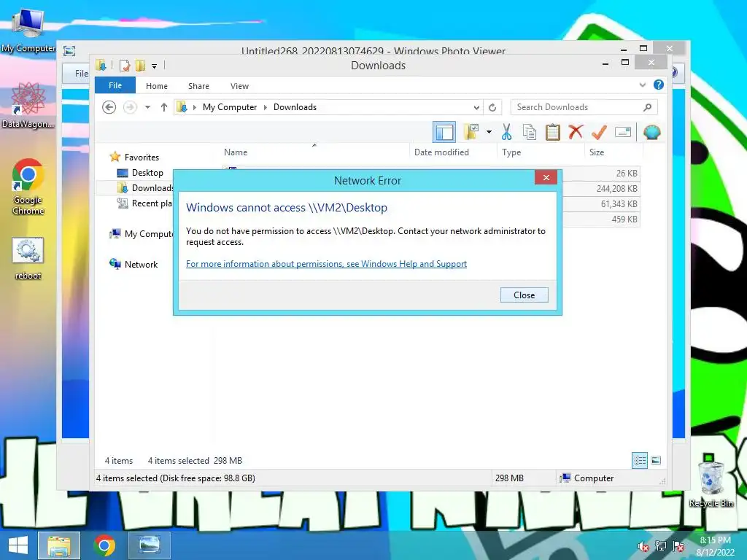This screenshot has height=560, width=747.
Task: Open the Customize Quick Access Toolbar dropdown
Action: pyautogui.click(x=155, y=66)
